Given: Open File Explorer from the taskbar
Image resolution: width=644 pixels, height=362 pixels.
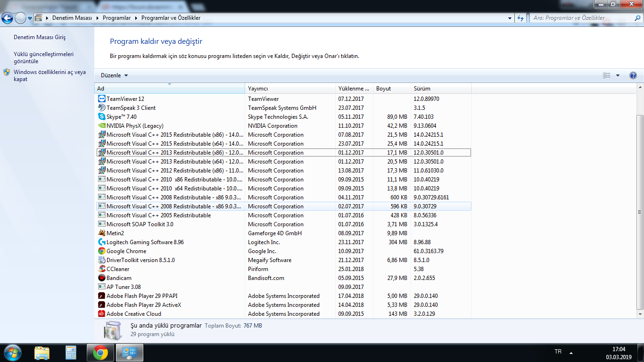Looking at the screenshot, I should (x=42, y=353).
